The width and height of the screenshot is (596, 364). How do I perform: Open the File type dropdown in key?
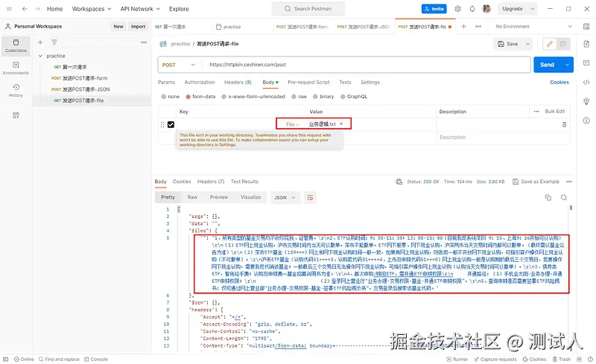click(292, 124)
